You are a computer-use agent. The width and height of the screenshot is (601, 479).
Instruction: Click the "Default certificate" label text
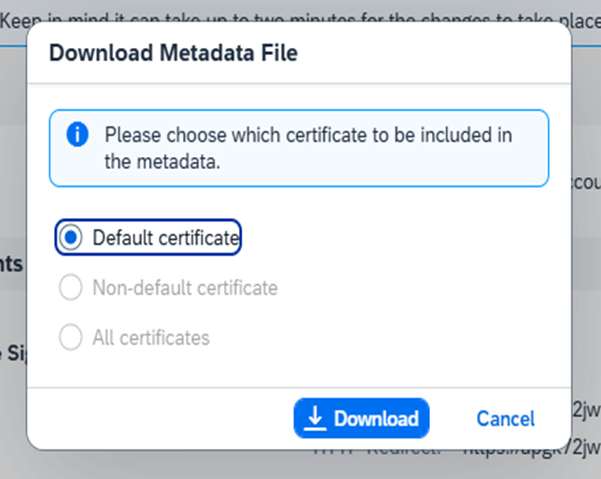pyautogui.click(x=165, y=238)
